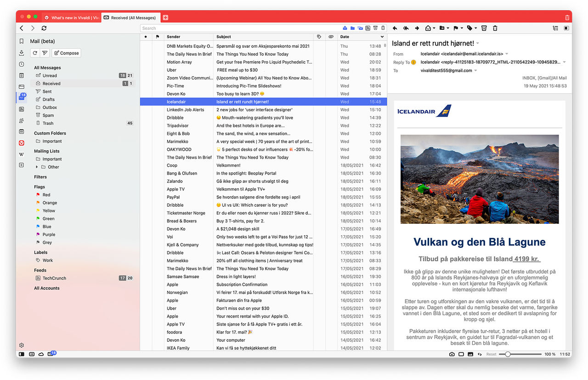
Task: Sort messages by the Sender column
Action: [x=189, y=37]
